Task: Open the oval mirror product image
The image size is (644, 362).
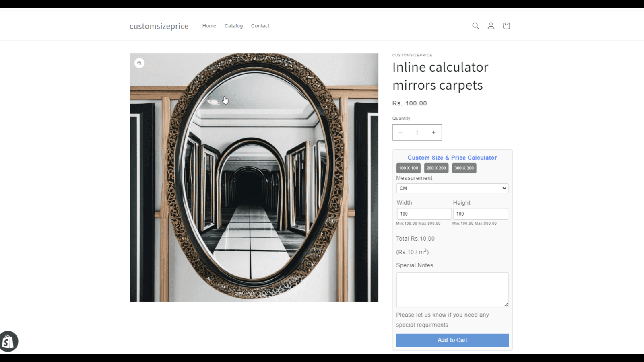Action: point(254,177)
